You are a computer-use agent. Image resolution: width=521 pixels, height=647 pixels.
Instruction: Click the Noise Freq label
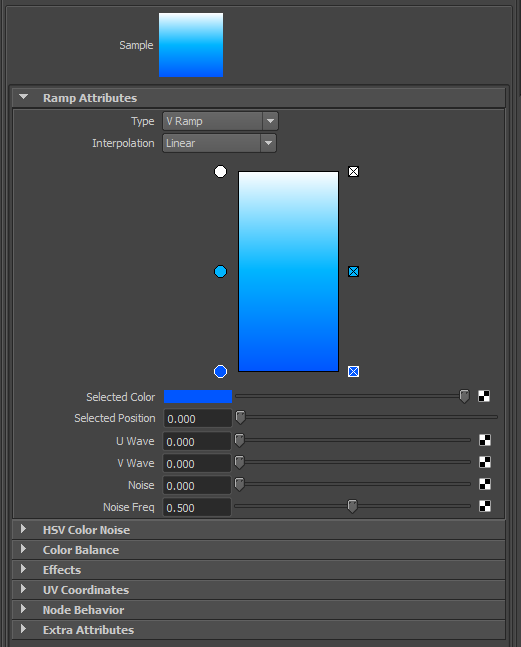[129, 507]
